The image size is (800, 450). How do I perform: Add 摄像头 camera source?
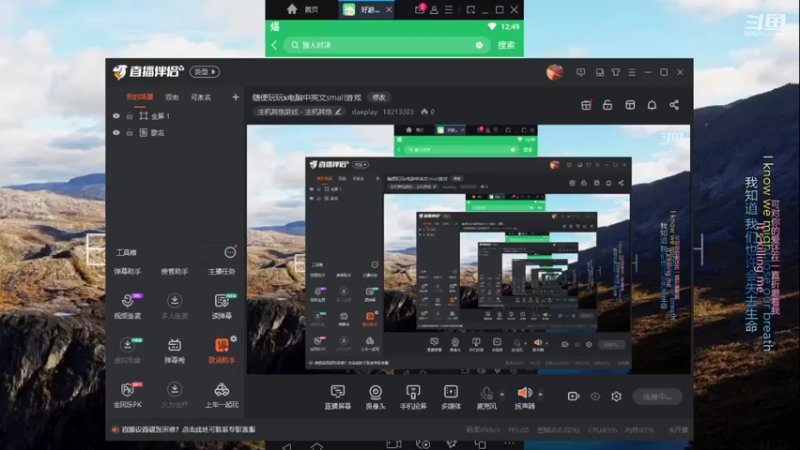pyautogui.click(x=376, y=397)
